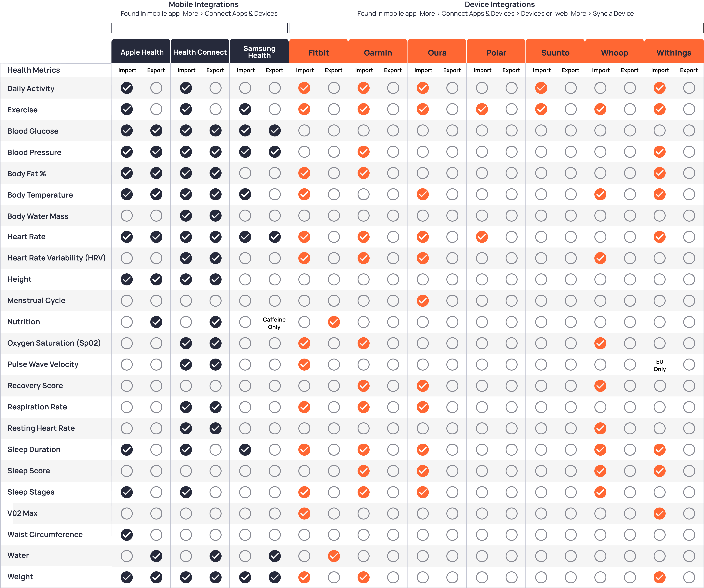Click Fitbit Export checkmark for Water

click(334, 556)
